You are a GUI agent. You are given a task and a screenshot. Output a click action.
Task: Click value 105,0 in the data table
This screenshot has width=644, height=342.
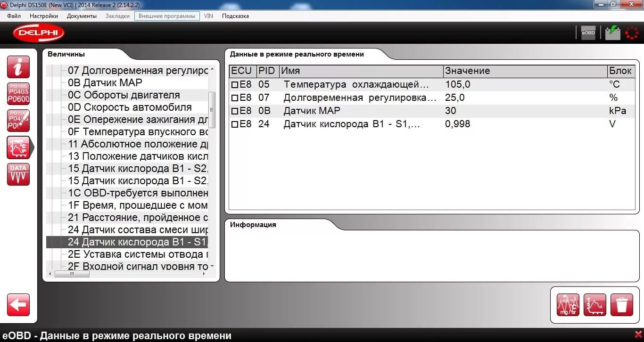458,85
